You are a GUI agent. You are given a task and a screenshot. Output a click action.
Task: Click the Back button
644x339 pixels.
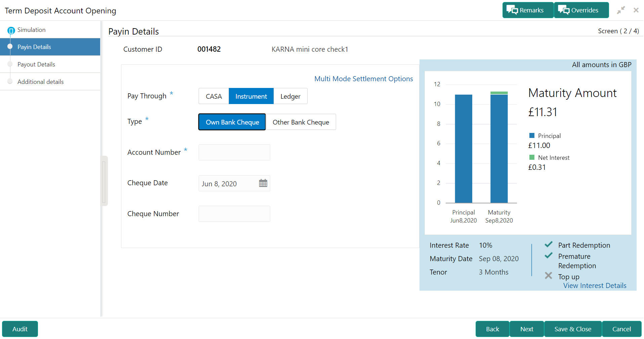click(x=492, y=329)
